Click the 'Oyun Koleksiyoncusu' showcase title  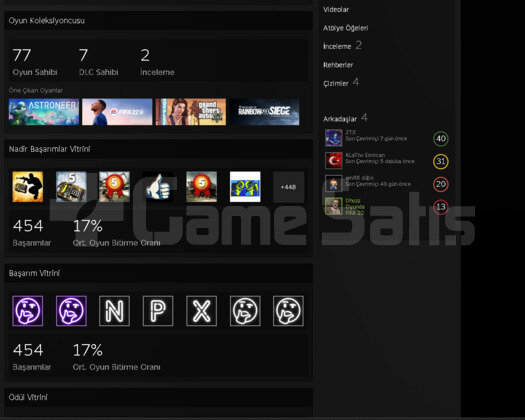(x=47, y=21)
